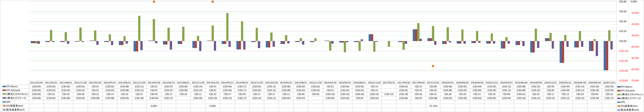Select EPS (Basic) cell (C$0.59) for 2020/12/31
Image resolution: width=644 pixels, height=112 pixels.
tap(609, 86)
